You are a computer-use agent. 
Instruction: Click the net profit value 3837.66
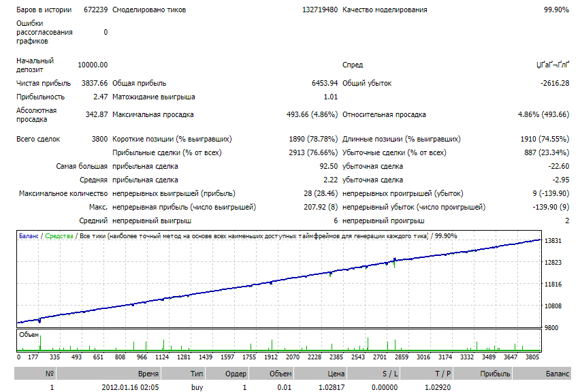click(x=95, y=83)
